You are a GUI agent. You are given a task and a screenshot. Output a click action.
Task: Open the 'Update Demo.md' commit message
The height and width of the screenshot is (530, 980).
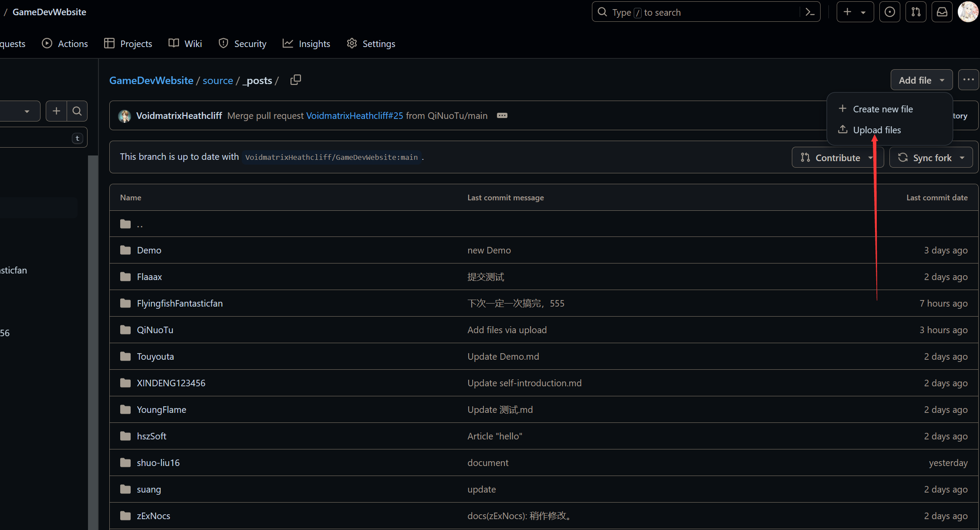tap(503, 357)
